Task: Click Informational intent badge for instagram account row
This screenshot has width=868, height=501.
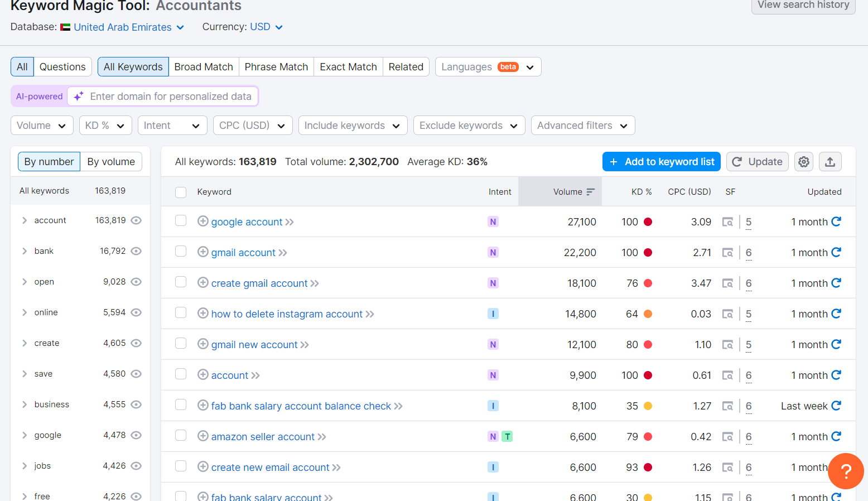Action: click(x=493, y=314)
